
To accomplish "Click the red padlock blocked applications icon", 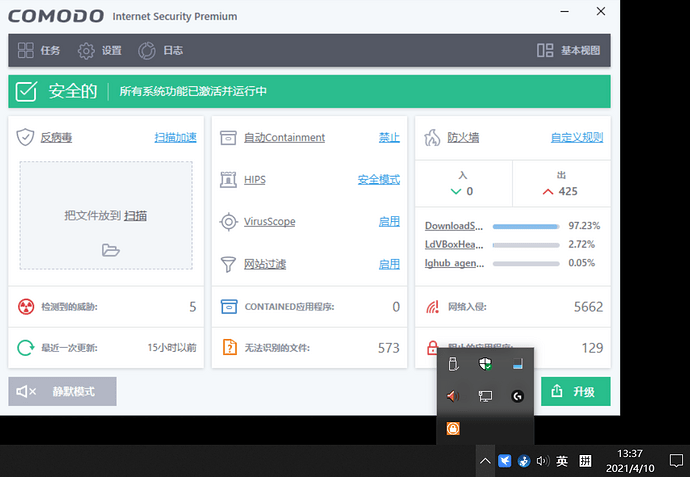I will [x=432, y=347].
